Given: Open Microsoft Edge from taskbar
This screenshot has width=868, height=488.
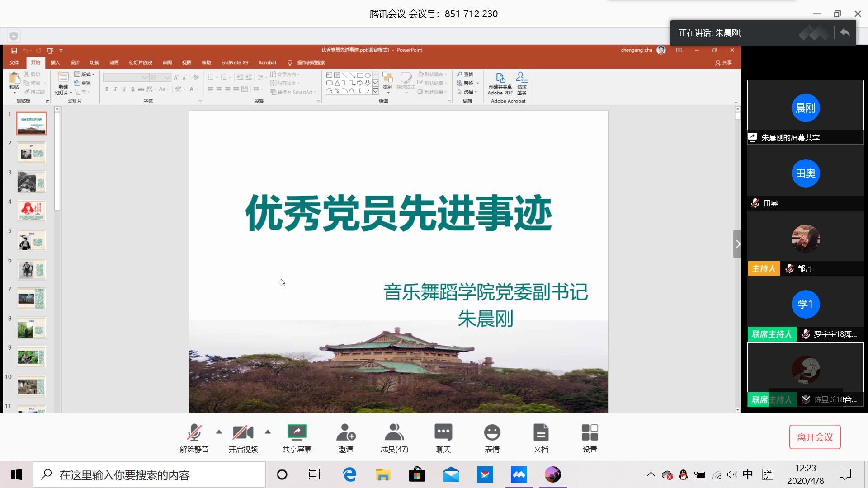Looking at the screenshot, I should click(x=349, y=474).
